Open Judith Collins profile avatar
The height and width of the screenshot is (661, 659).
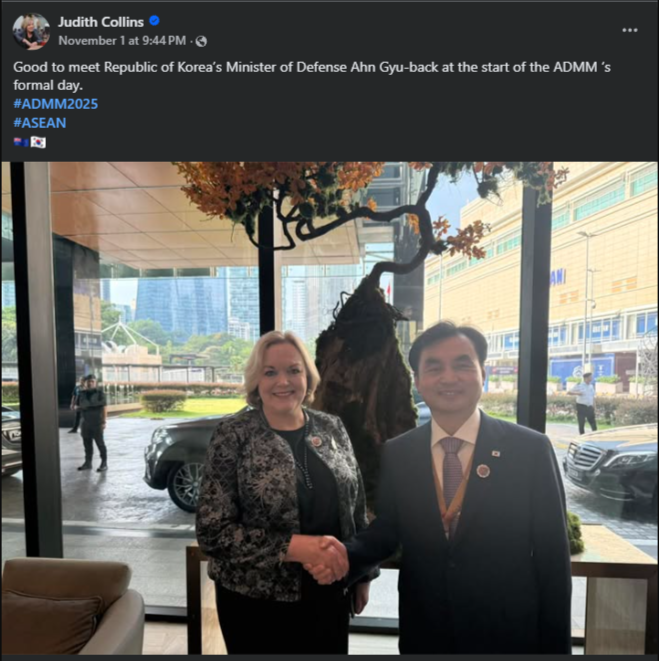click(x=31, y=31)
